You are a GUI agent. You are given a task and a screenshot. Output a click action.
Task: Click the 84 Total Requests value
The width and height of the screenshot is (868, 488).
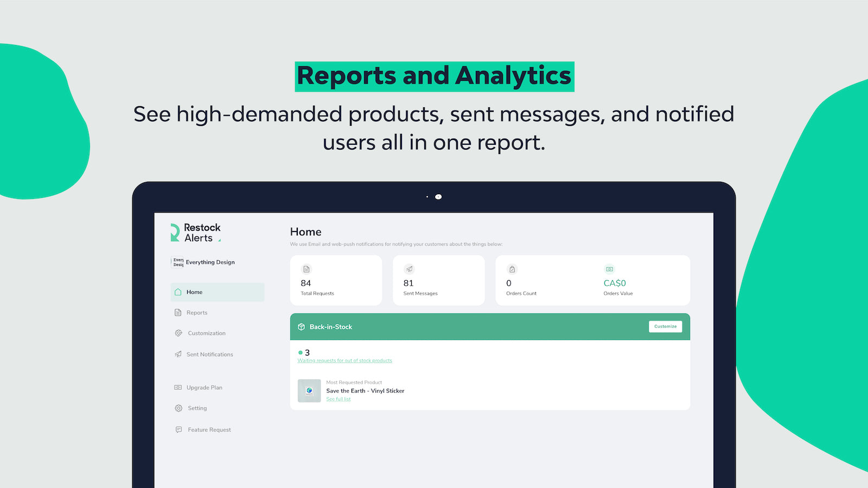pyautogui.click(x=306, y=284)
